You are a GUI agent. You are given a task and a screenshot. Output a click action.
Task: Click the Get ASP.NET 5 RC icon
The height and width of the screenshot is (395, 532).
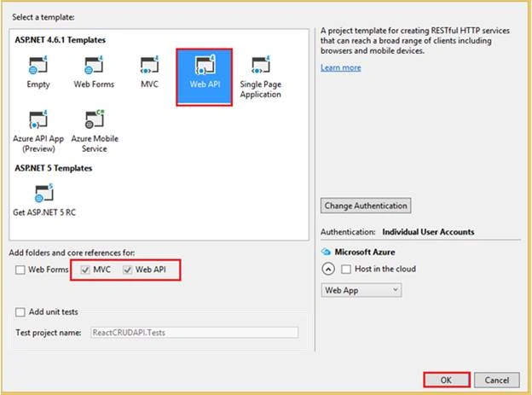pos(44,193)
